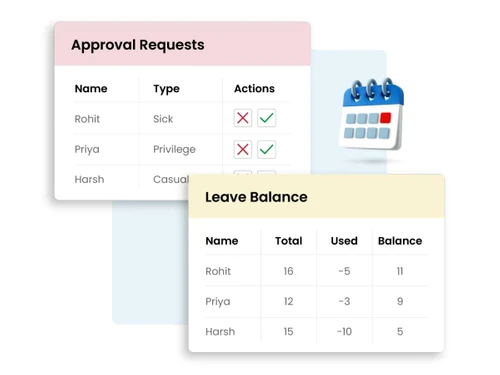The height and width of the screenshot is (375, 500).
Task: Click the Actions column header
Action: coord(254,89)
